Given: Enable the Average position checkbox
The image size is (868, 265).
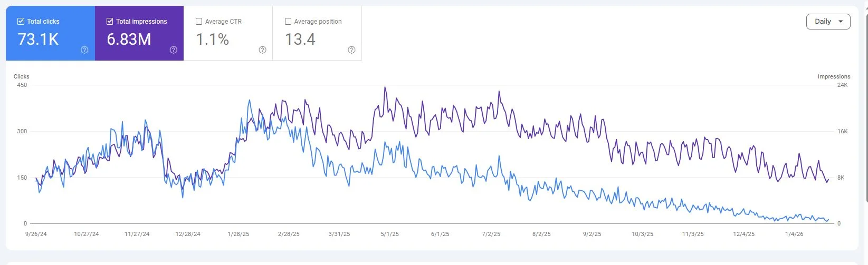Looking at the screenshot, I should coord(288,22).
